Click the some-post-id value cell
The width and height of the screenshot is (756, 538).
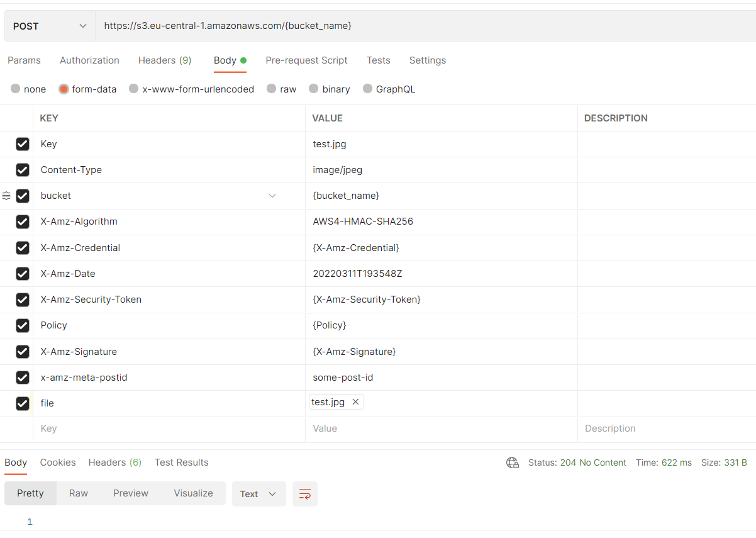coord(441,378)
